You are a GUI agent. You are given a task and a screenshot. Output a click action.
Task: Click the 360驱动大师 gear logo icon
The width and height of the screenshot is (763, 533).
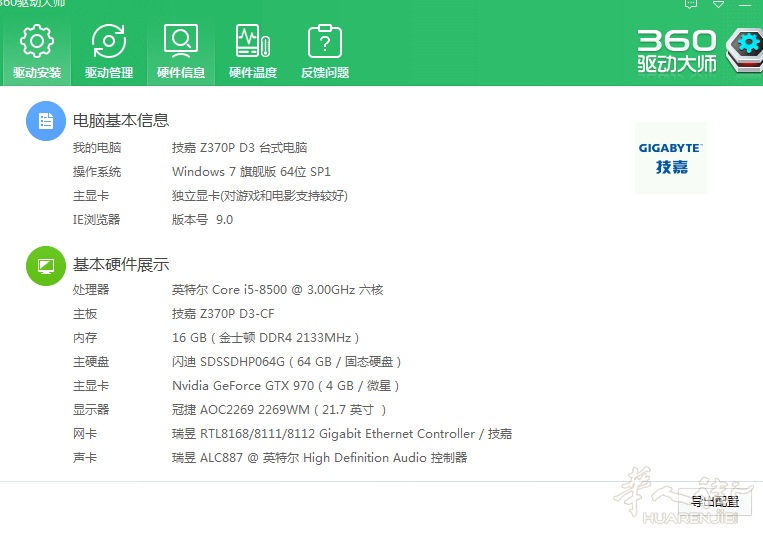point(745,50)
